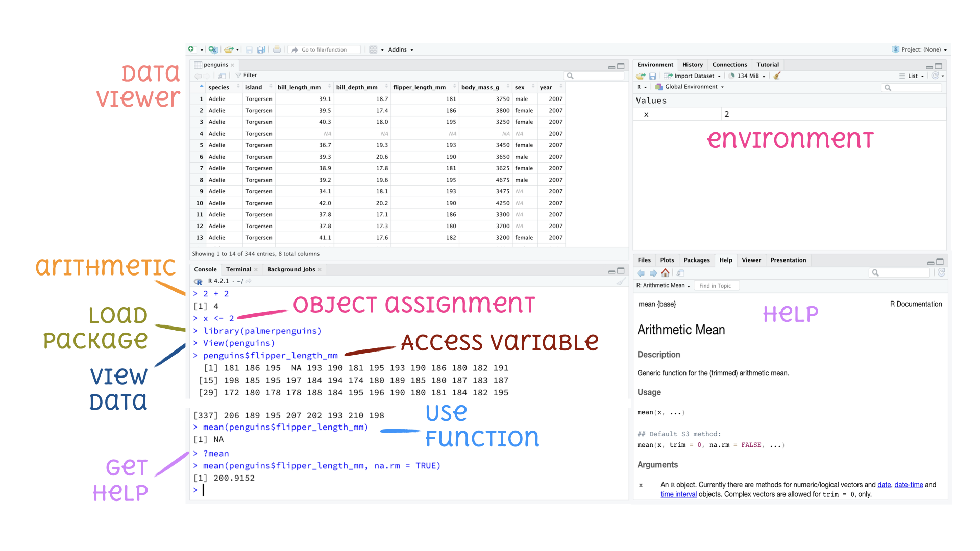Click the create new project icon
The height and width of the screenshot is (551, 980).
(213, 49)
